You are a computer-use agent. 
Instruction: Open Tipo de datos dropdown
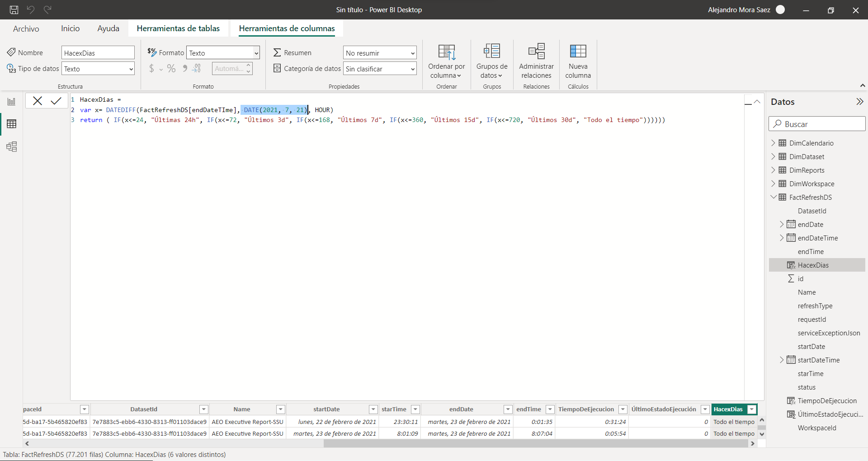(x=98, y=69)
